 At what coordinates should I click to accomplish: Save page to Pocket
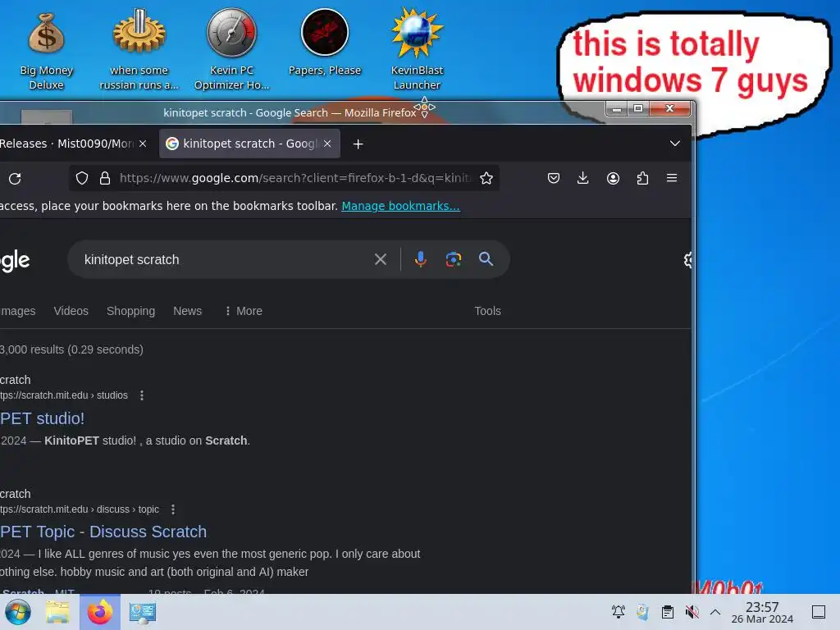click(554, 178)
